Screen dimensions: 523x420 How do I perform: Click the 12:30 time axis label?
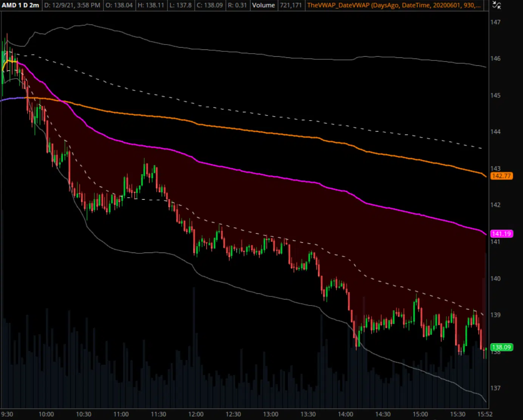(233, 414)
